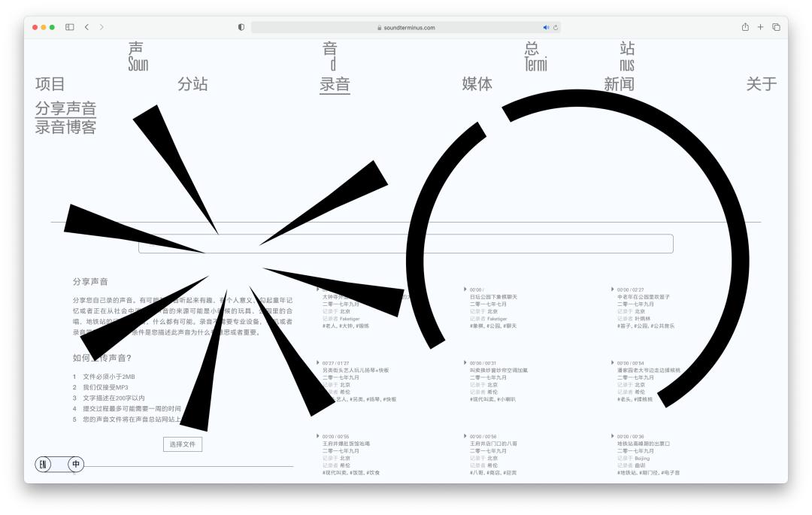Screen dimensions: 812x515
Task: Go back to the previous page
Action: point(86,27)
